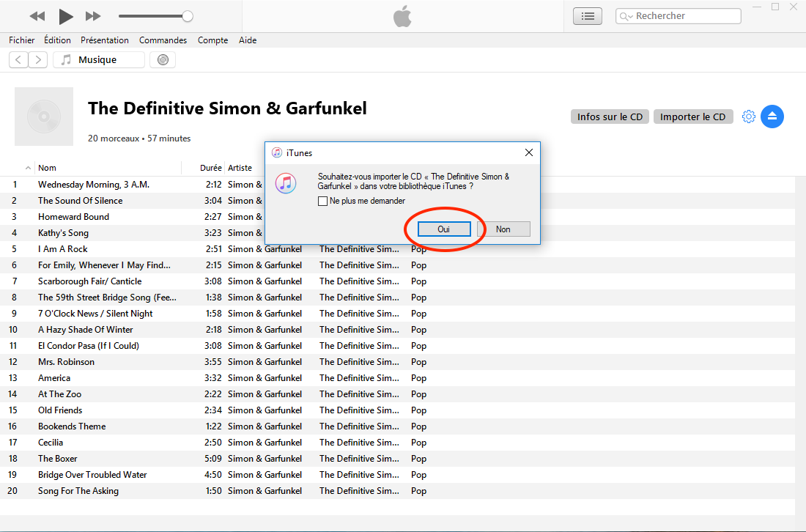Screen dimensions: 806x532
Task: Click the 5:09 duration of The Boxer
Action: (x=212, y=459)
